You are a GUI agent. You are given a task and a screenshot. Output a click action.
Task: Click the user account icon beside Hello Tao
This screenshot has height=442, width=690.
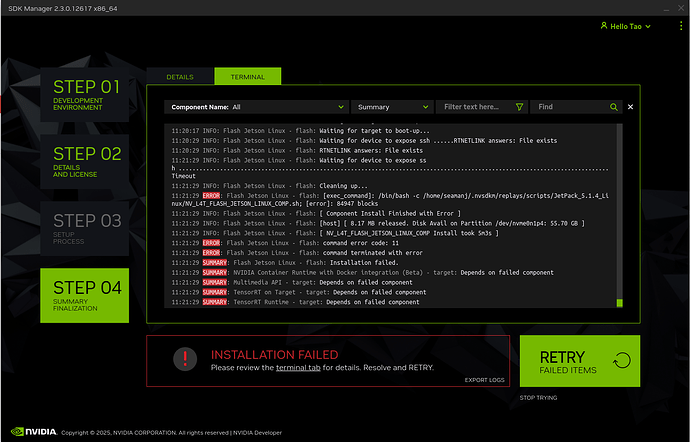(x=604, y=26)
